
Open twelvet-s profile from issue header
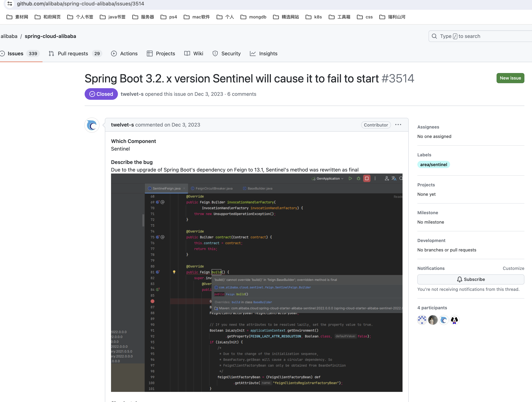click(132, 94)
